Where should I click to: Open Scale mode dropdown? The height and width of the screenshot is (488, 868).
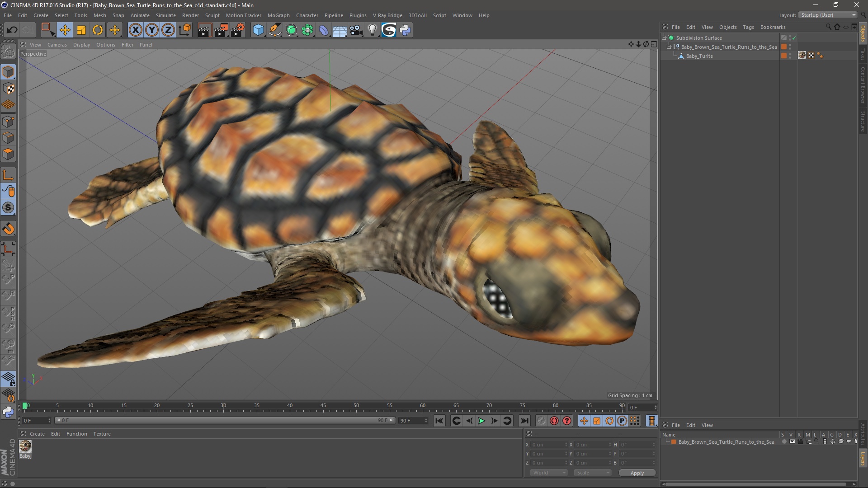click(x=592, y=473)
